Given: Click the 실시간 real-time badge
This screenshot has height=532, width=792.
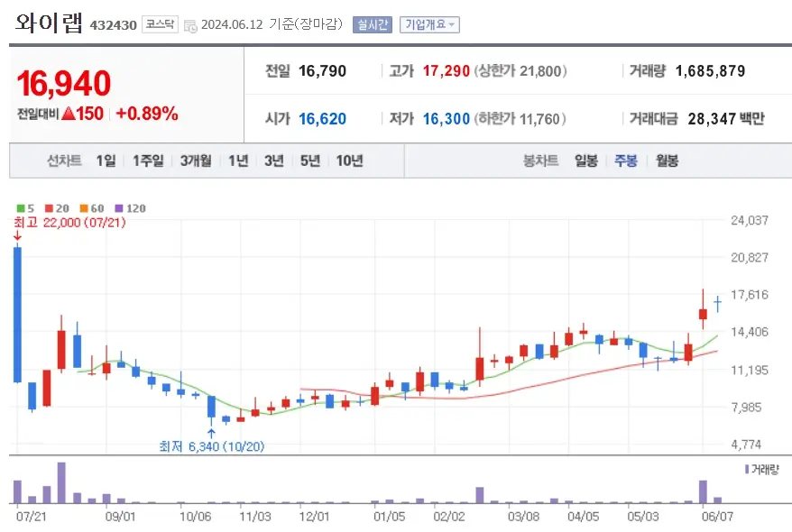Looking at the screenshot, I should coord(372,24).
